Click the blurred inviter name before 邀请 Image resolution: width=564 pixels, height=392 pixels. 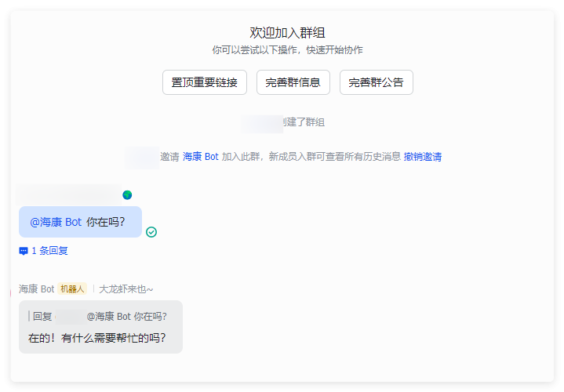pos(141,157)
